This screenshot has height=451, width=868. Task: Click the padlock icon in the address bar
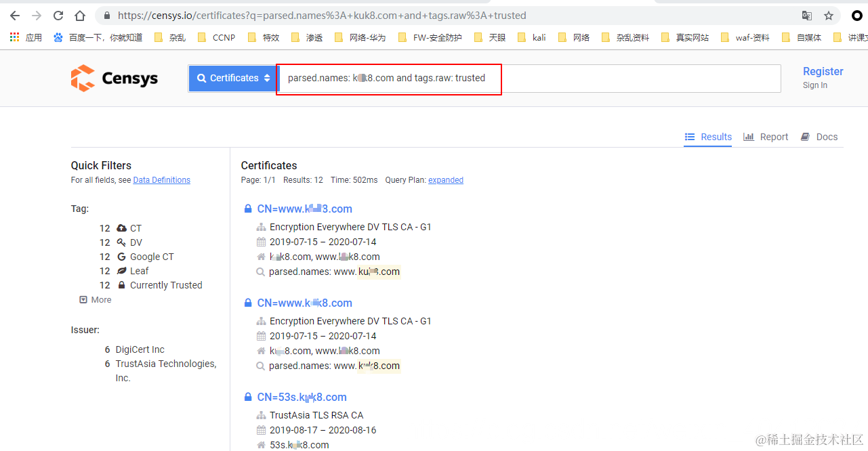pyautogui.click(x=107, y=16)
